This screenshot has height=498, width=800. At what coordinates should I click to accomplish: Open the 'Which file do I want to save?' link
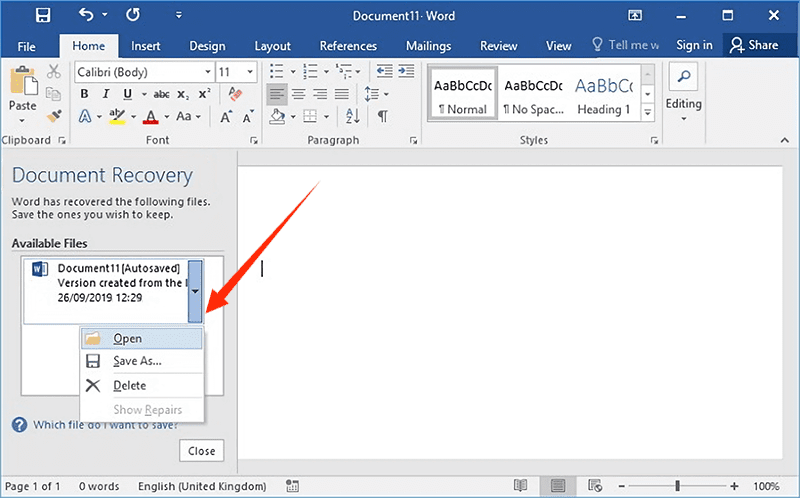pos(104,424)
